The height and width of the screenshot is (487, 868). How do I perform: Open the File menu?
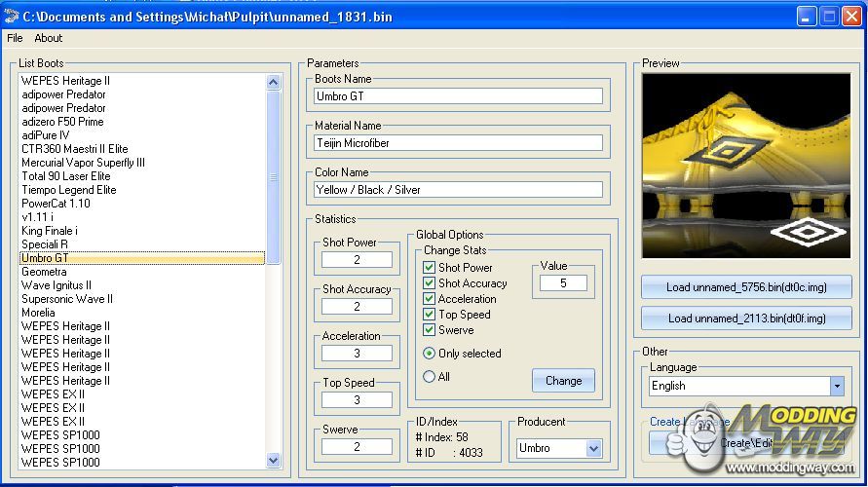click(x=15, y=38)
